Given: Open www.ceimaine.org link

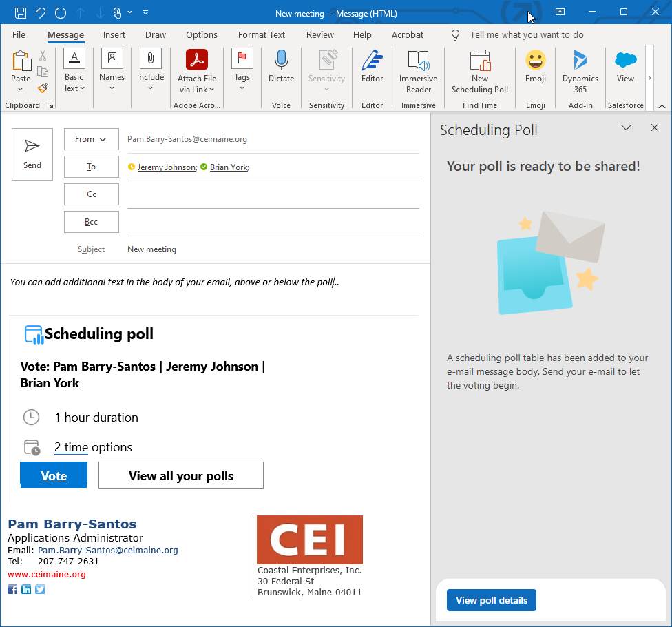Looking at the screenshot, I should pos(47,574).
